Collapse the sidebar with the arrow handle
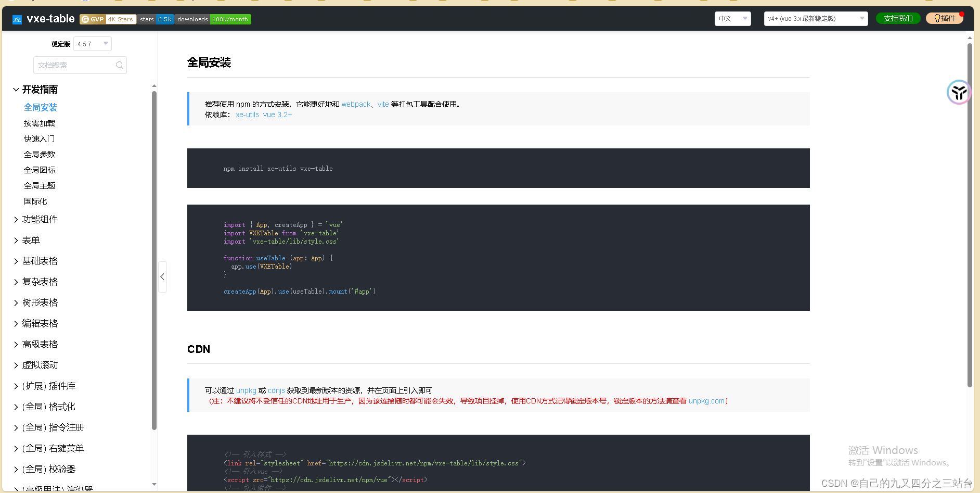Image resolution: width=980 pixels, height=493 pixels. coord(162,277)
